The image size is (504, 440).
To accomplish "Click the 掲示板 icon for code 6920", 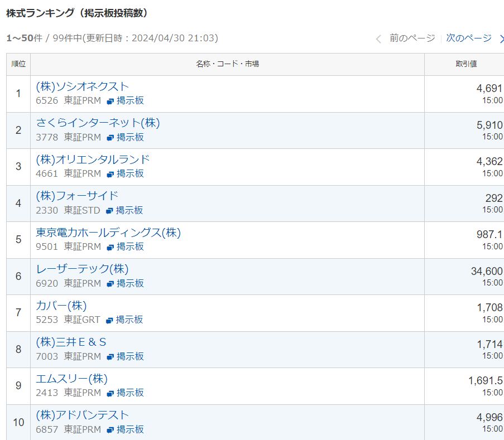I will coord(111,284).
